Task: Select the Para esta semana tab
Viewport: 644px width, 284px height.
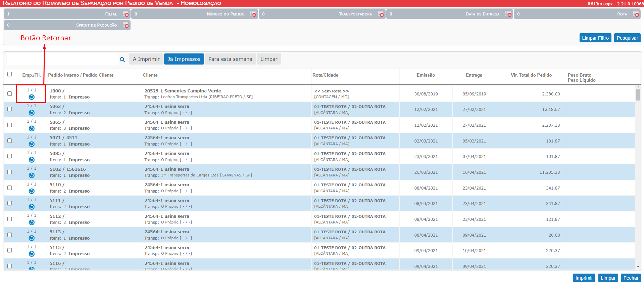Action: (x=230, y=59)
